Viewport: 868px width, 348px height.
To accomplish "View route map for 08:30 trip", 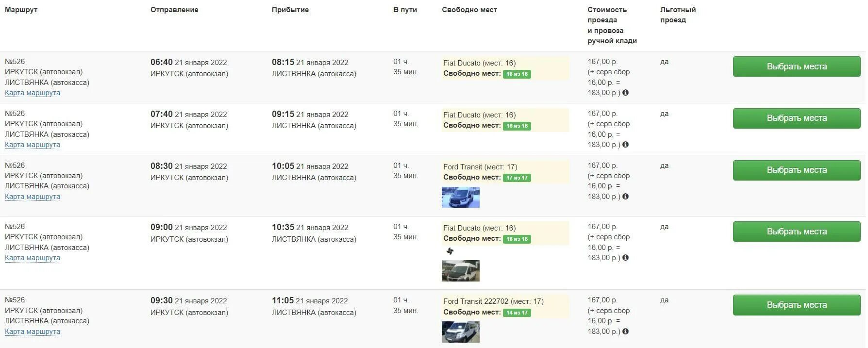I will click(x=33, y=197).
